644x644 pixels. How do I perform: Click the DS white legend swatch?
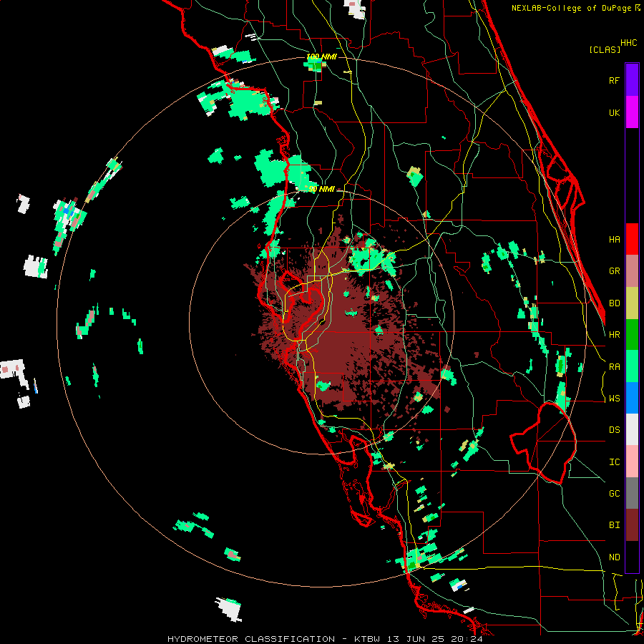tap(632, 429)
